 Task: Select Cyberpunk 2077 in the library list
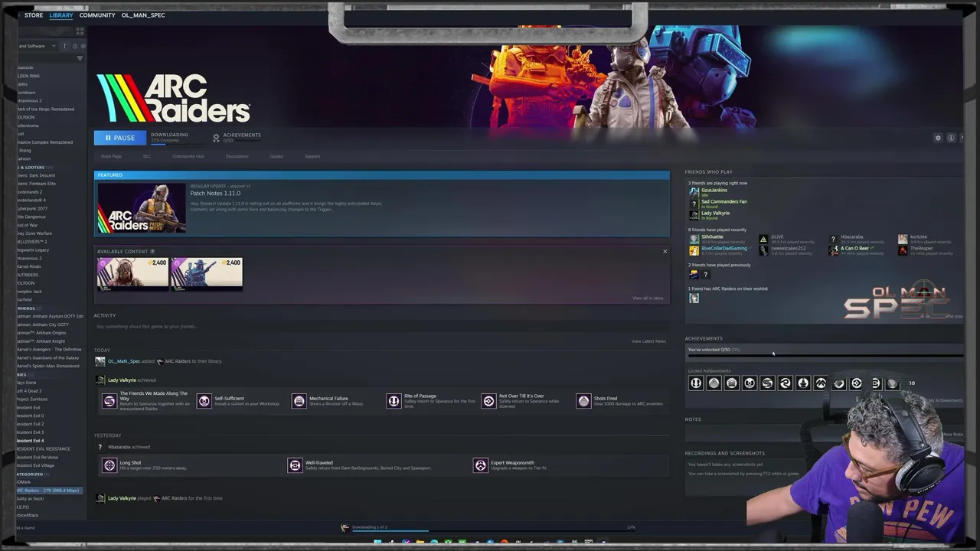[32, 208]
